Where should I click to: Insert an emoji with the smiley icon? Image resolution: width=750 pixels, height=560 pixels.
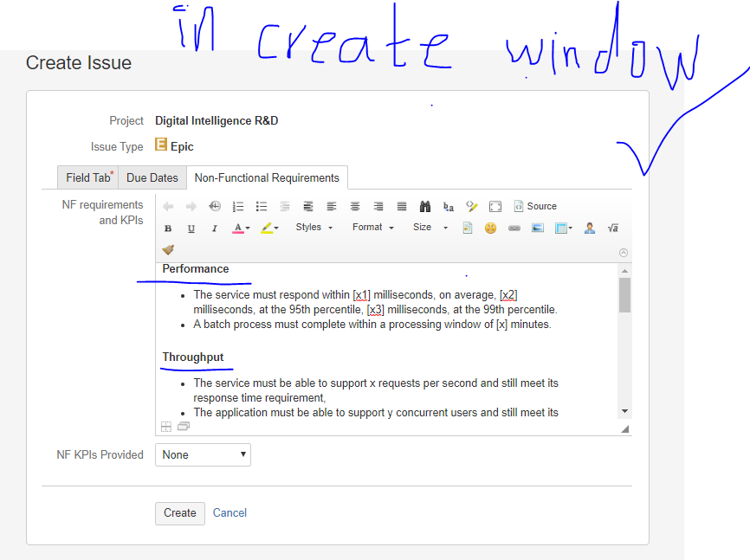tap(489, 227)
